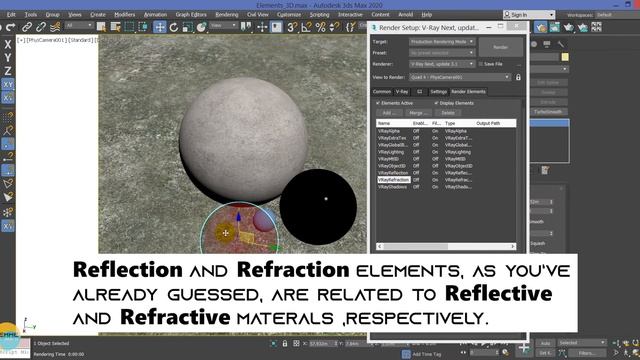Toggle Display Elements checkbox

[436, 103]
